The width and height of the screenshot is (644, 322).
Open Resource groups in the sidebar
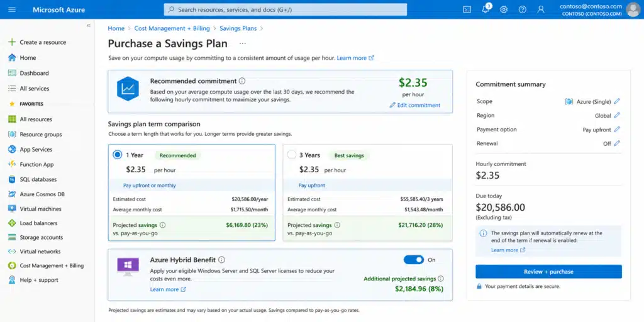(x=41, y=135)
